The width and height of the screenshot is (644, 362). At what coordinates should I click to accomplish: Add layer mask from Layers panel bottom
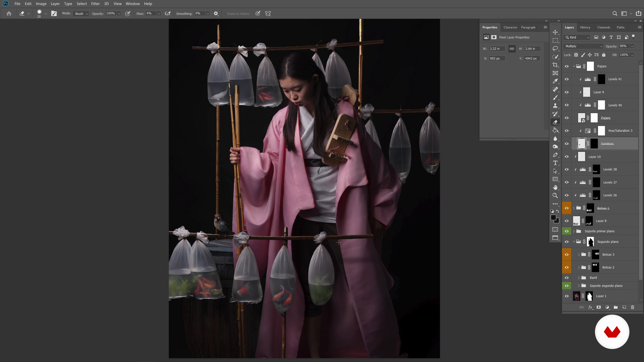[599, 307]
